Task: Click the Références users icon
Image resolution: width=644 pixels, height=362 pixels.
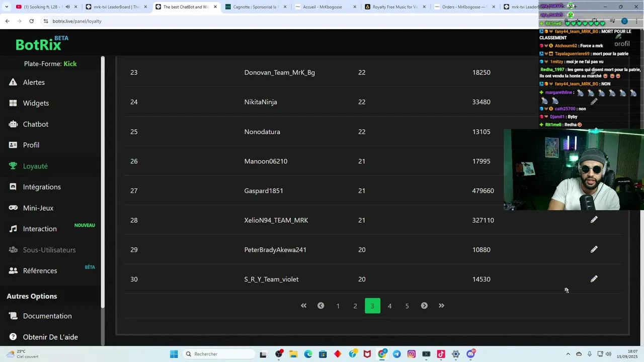Action: click(13, 270)
